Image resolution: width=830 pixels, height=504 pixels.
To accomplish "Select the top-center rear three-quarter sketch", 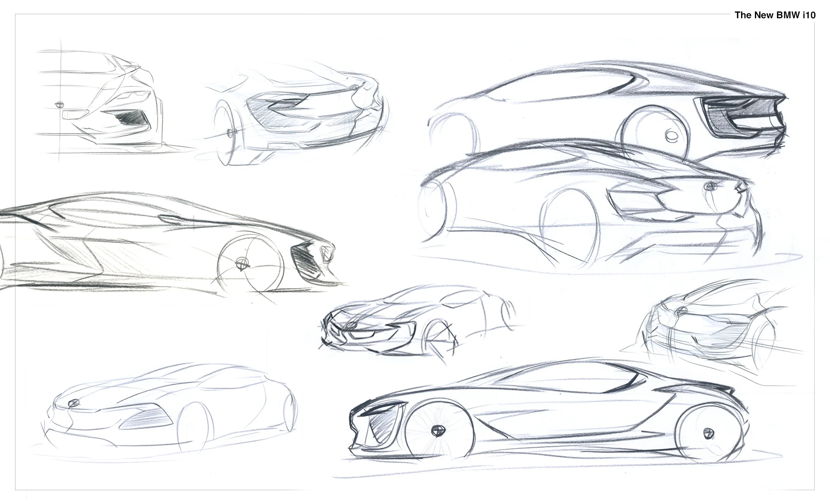I will coord(296,115).
